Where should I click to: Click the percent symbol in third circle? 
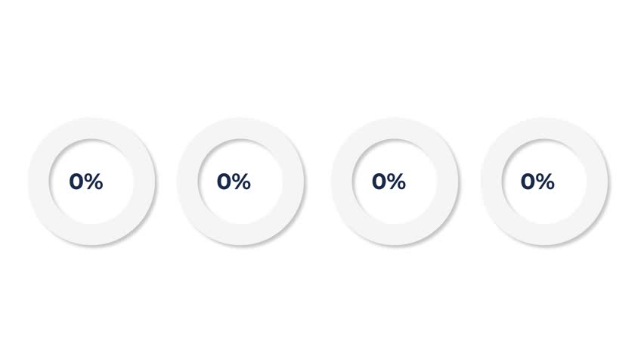point(396,181)
